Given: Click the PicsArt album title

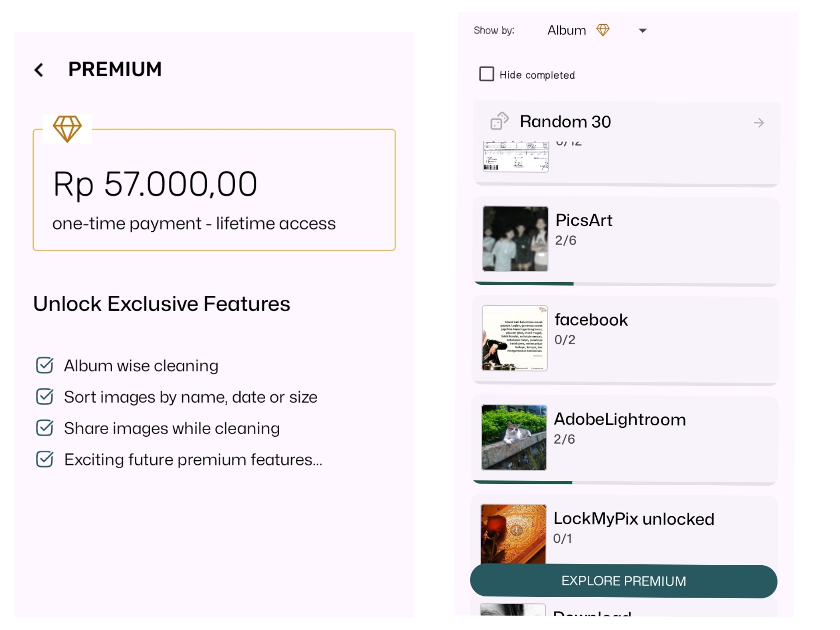Looking at the screenshot, I should tap(584, 220).
